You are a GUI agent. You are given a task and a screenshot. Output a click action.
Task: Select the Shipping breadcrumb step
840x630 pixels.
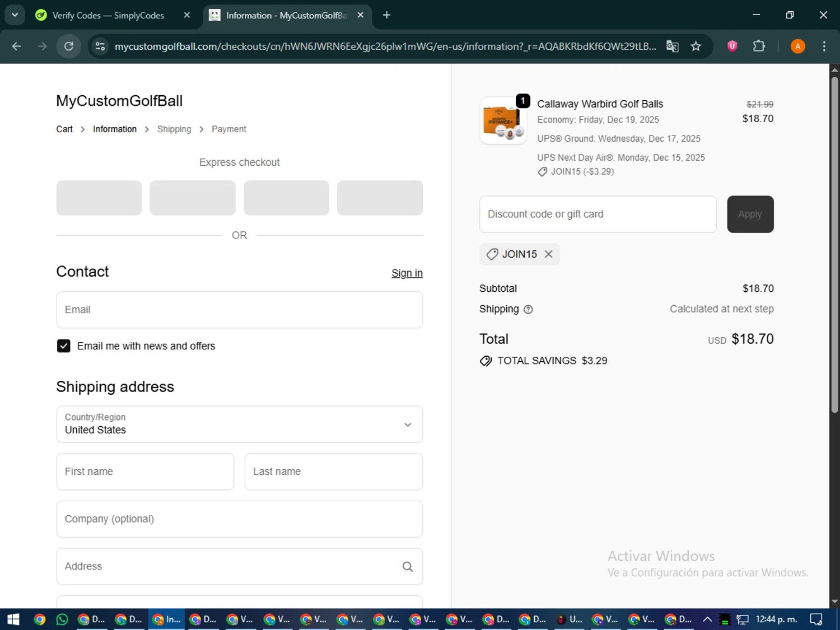point(174,129)
